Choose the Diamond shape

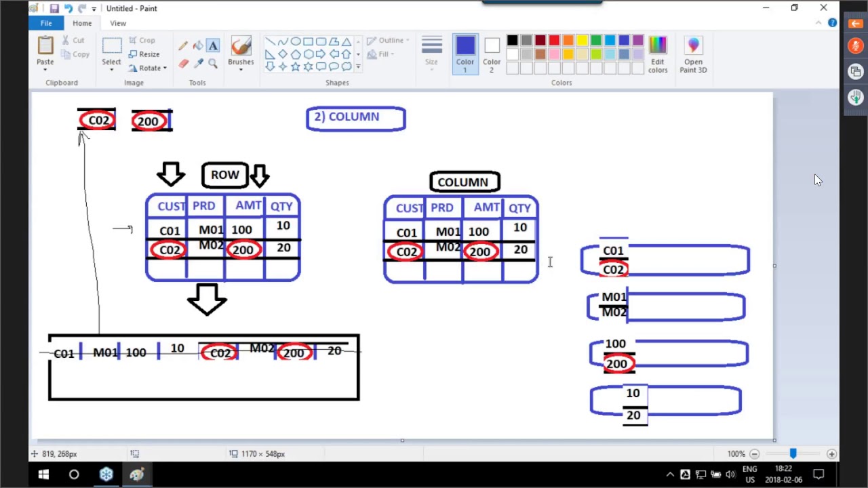click(x=283, y=54)
